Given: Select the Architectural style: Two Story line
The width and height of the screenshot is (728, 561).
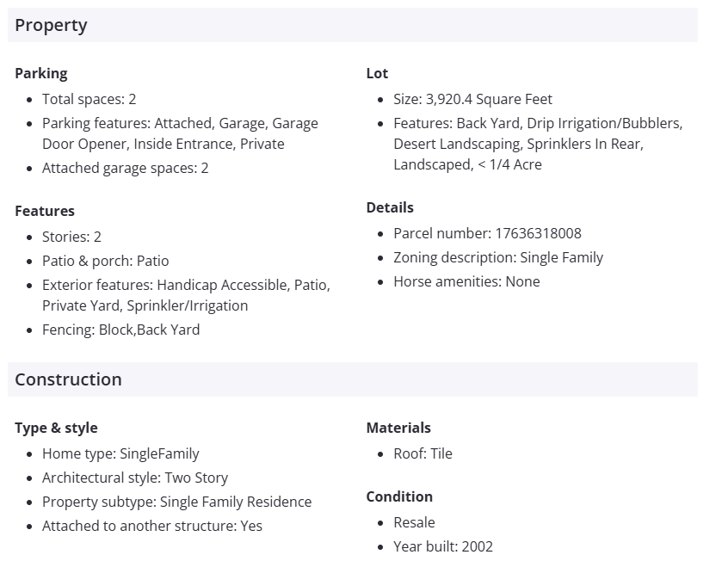Looking at the screenshot, I should (135, 478).
